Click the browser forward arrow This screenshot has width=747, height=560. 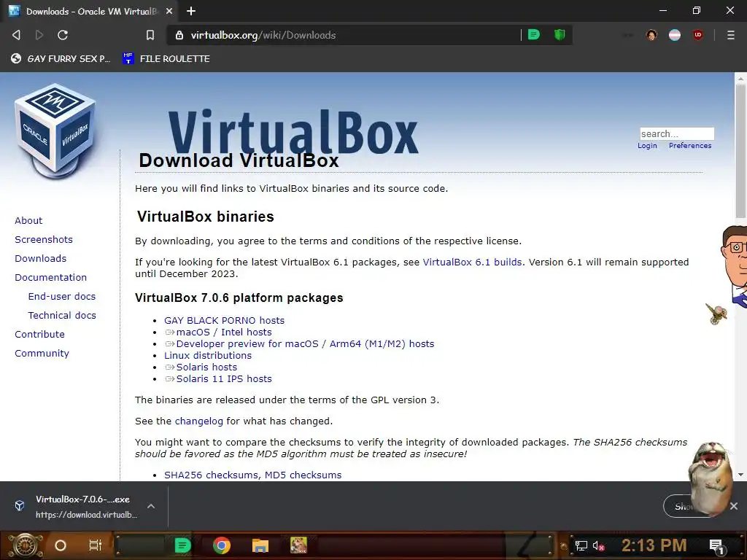[x=39, y=35]
